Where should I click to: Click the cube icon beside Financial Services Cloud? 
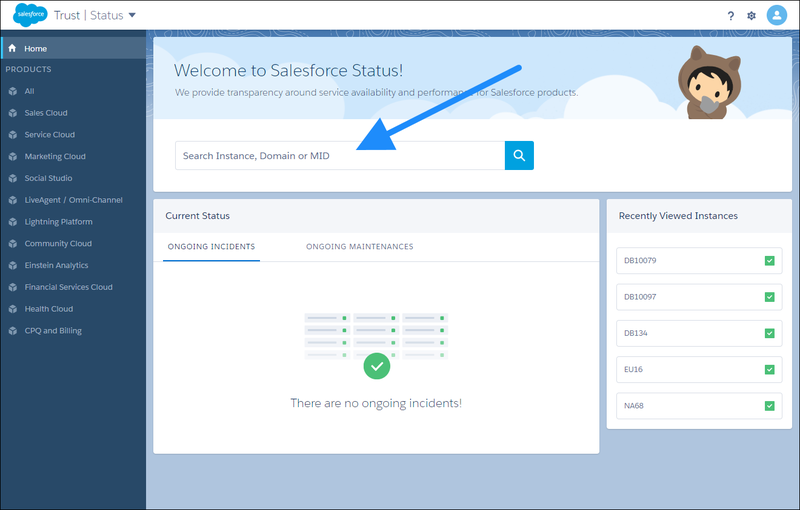click(13, 287)
